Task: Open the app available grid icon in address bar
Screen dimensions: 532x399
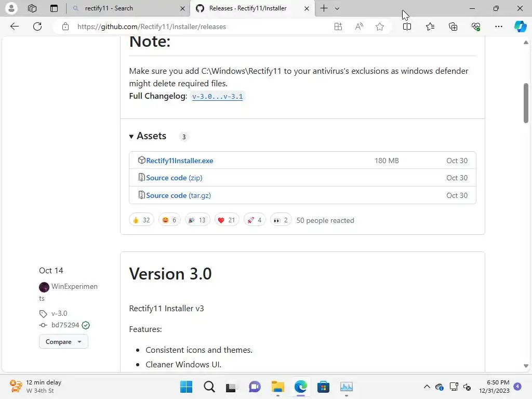Action: point(338,26)
